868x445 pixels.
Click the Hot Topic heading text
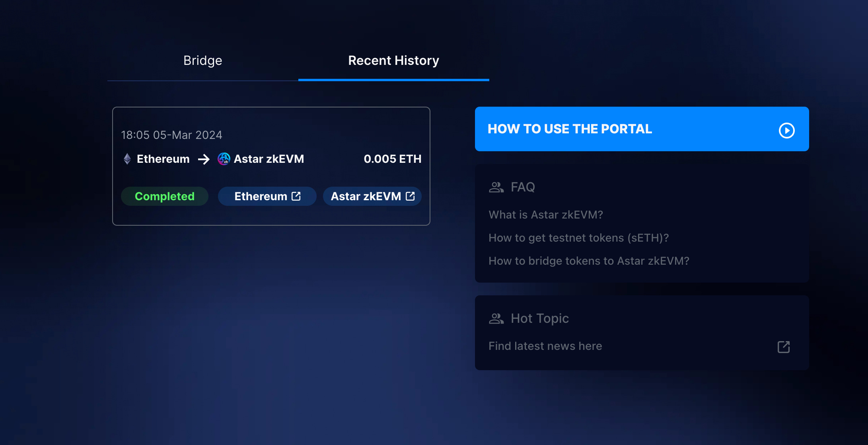(x=540, y=318)
